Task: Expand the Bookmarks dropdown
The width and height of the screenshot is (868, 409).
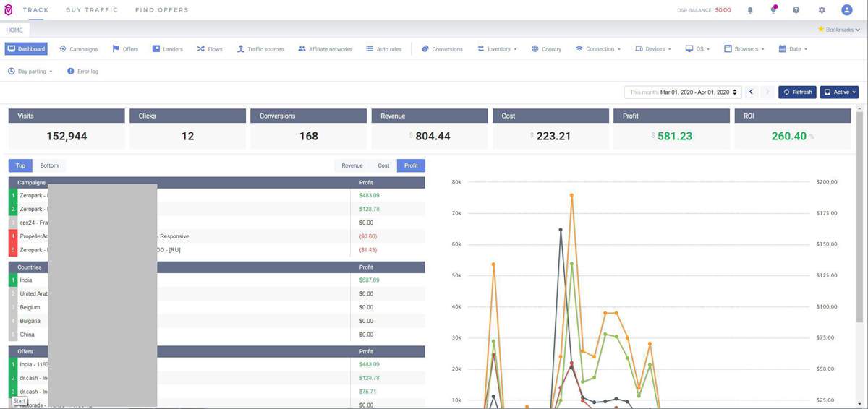Action: point(838,30)
